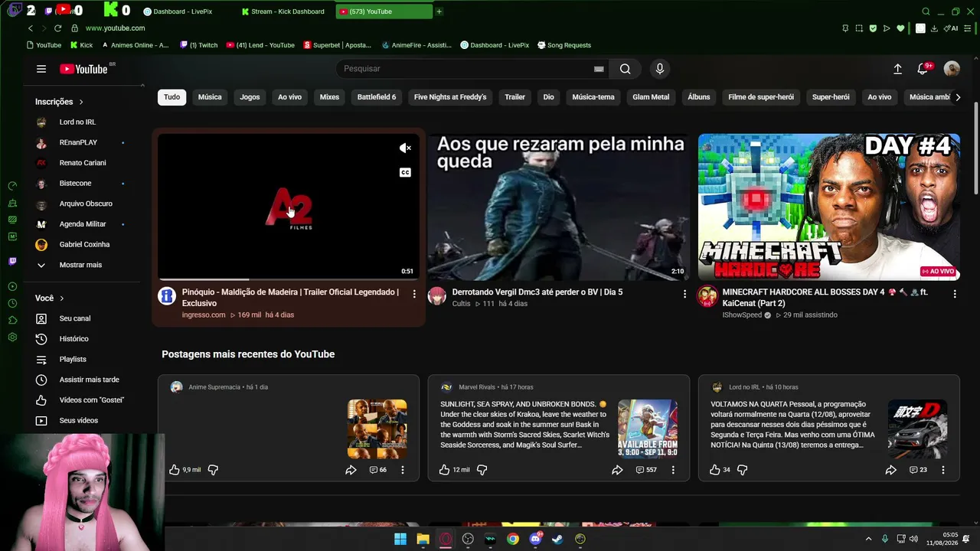Start voice search with the microphone
980x551 pixels.
point(660,69)
